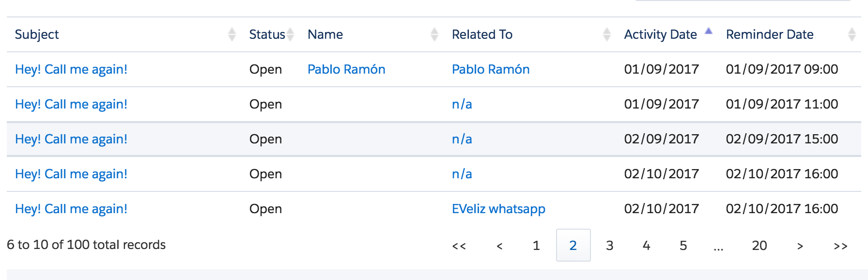The width and height of the screenshot is (868, 280).
Task: Sort by Reminder Date column arrows
Action: 852,34
